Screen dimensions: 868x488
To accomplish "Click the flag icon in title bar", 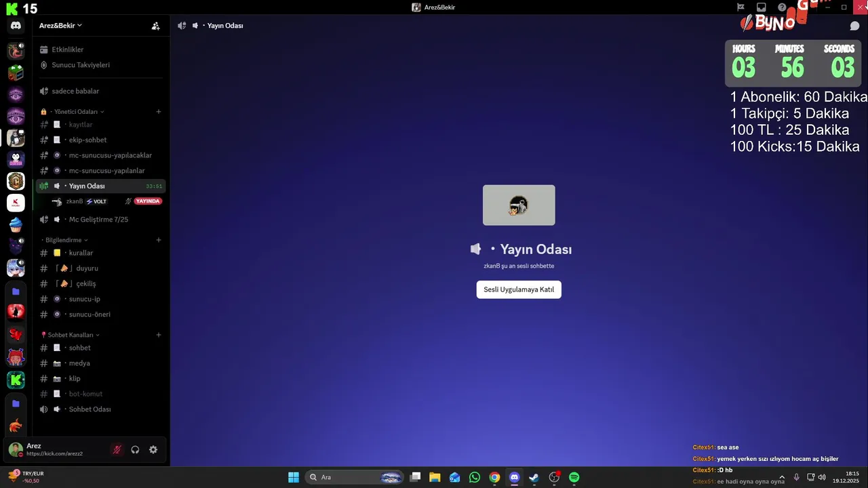I will (741, 7).
